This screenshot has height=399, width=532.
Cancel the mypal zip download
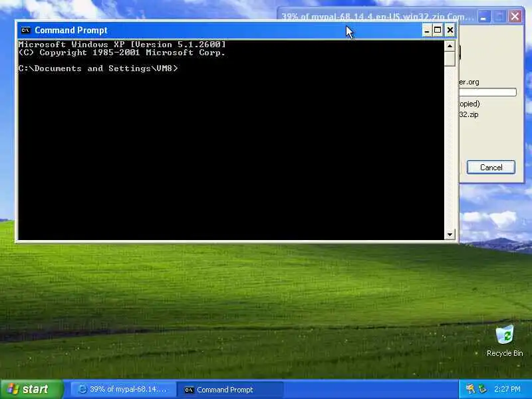pyautogui.click(x=491, y=168)
